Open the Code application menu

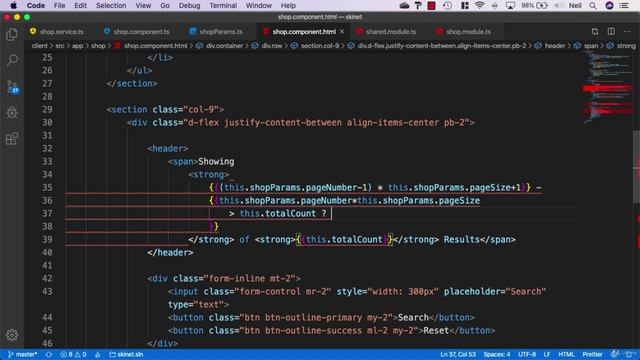[36, 5]
